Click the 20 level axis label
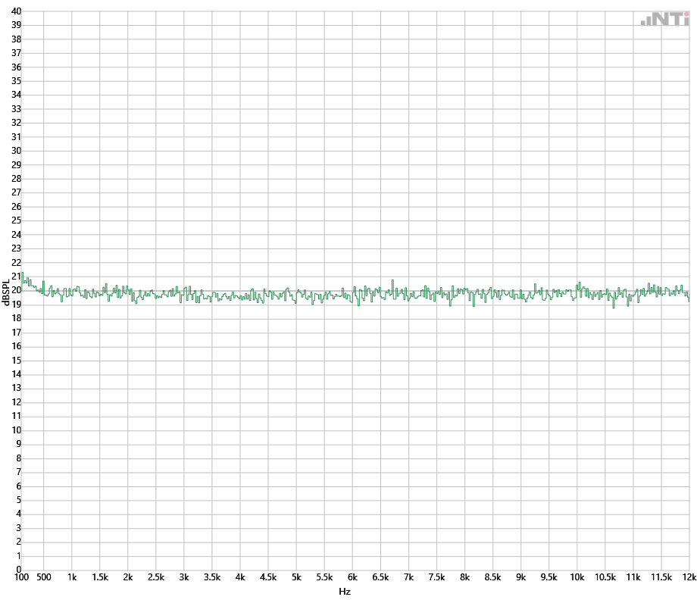This screenshot has width=700, height=600. pyautogui.click(x=16, y=290)
